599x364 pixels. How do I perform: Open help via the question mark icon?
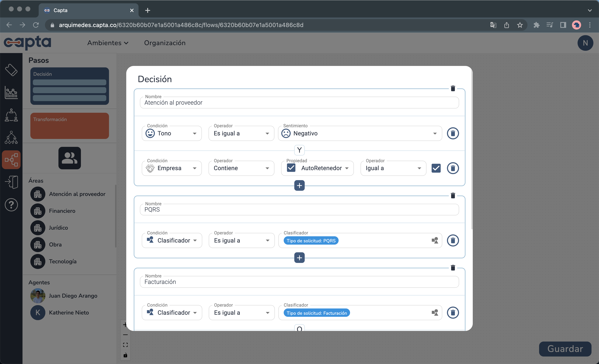point(11,205)
